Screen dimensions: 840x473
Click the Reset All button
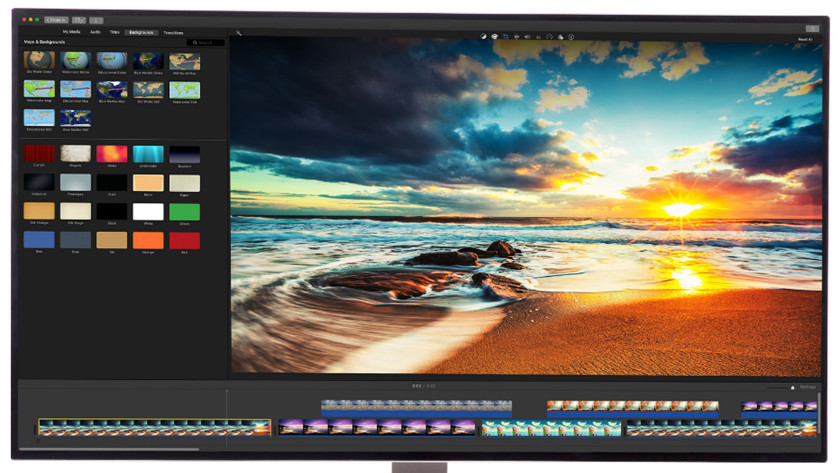[x=803, y=38]
